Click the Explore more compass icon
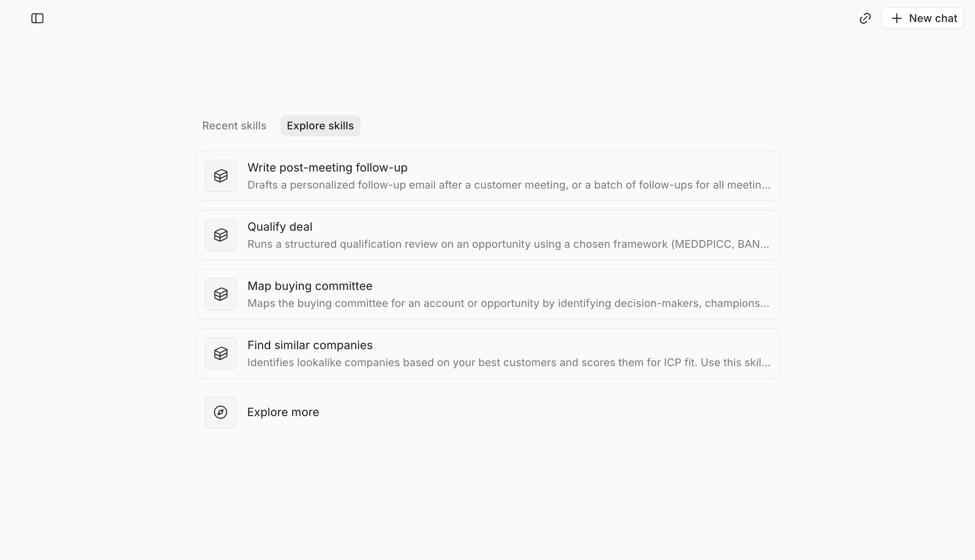Viewport: 975px width, 560px height. 221,412
